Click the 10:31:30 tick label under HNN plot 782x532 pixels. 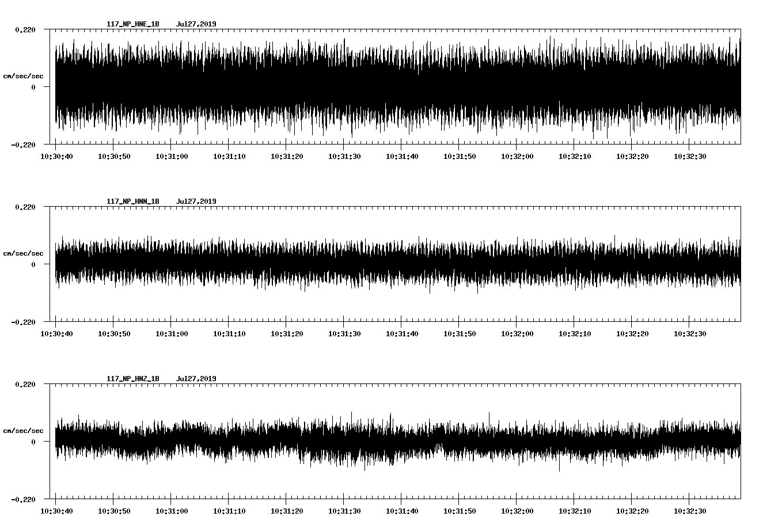point(344,334)
